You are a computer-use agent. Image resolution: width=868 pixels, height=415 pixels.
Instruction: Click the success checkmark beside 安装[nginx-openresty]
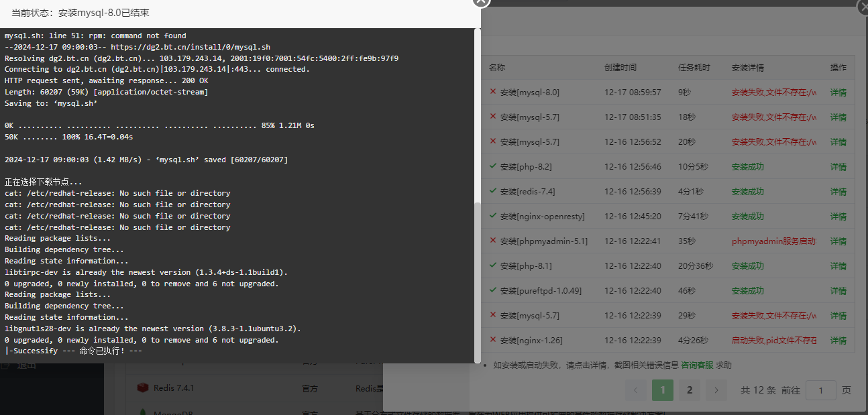pyautogui.click(x=493, y=215)
